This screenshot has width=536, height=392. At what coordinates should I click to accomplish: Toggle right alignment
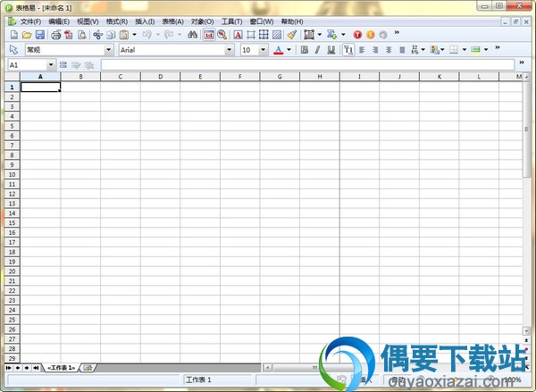375,50
